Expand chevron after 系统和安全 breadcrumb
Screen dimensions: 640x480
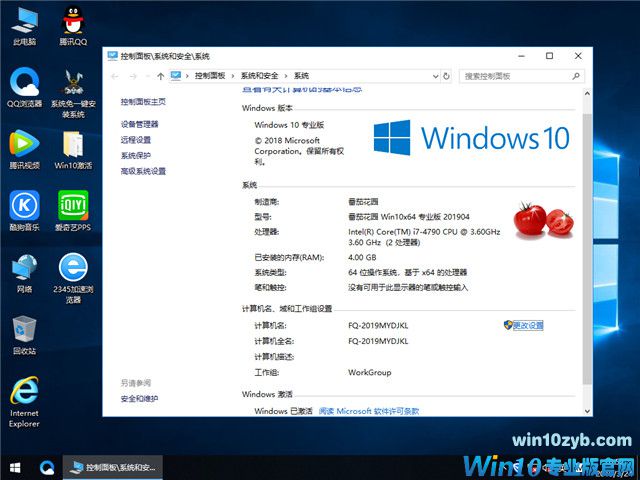pos(286,76)
